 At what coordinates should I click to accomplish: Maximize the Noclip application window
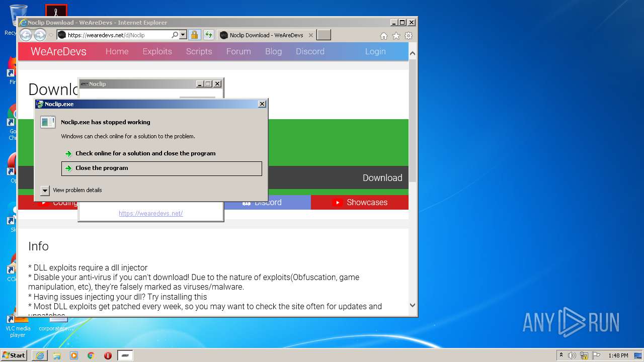pos(208,84)
